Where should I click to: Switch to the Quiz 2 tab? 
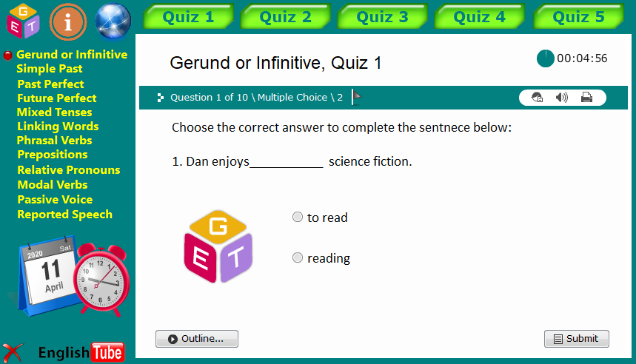click(286, 17)
